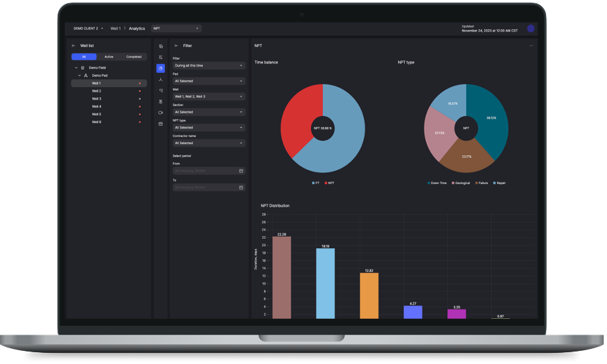The image size is (607, 364).
Task: Click the status dot beside Well 2
Action: [139, 91]
